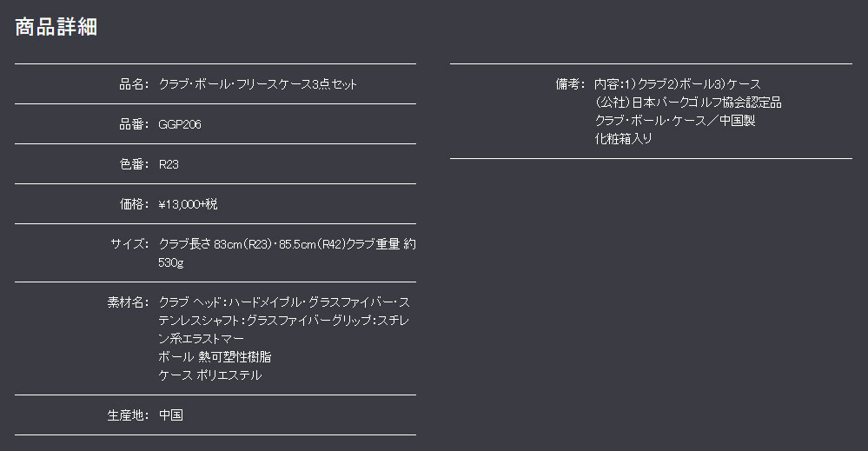Click ボール 熱可塑性樹脂 material line
Image resolution: width=868 pixels, height=451 pixels.
[215, 357]
